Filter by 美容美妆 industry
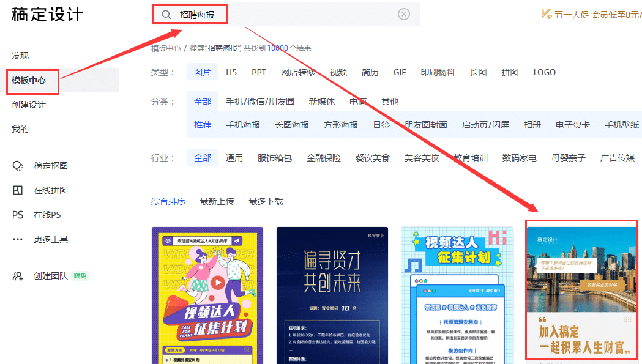The image size is (642, 364). pyautogui.click(x=422, y=158)
